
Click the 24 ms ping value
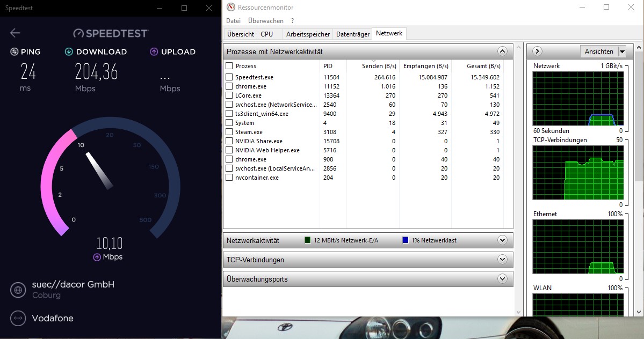(x=28, y=72)
